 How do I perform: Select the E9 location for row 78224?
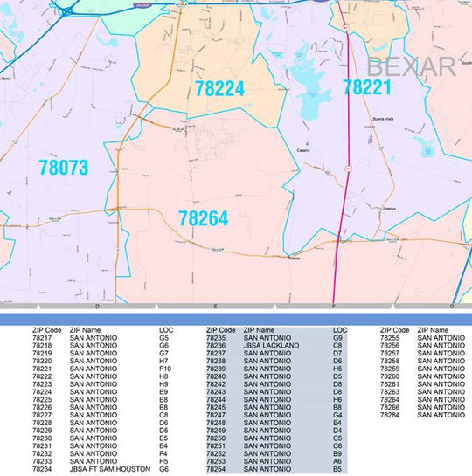click(163, 392)
